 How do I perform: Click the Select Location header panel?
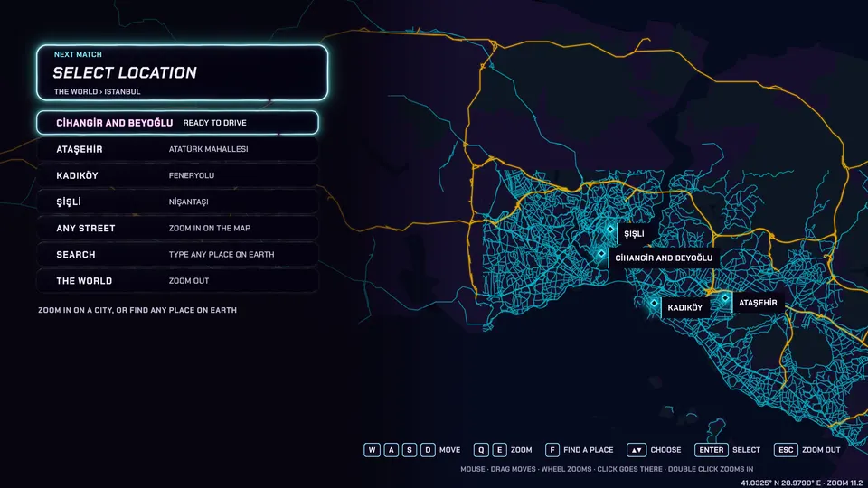click(x=182, y=72)
